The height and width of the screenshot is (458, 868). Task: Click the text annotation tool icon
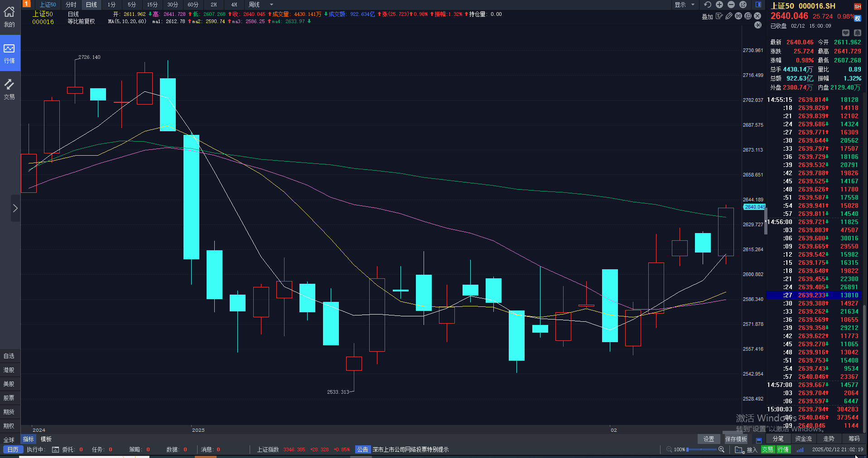tap(719, 16)
